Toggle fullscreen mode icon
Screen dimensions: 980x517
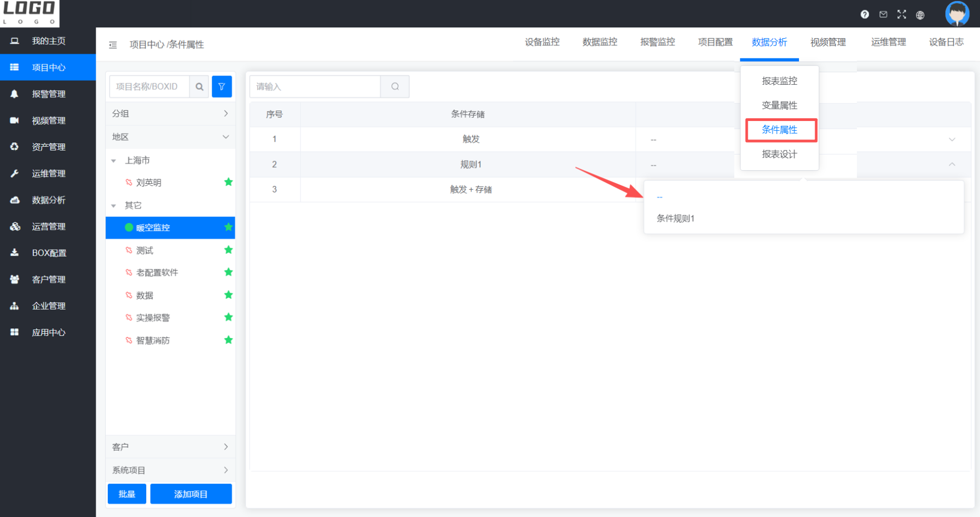pos(902,15)
